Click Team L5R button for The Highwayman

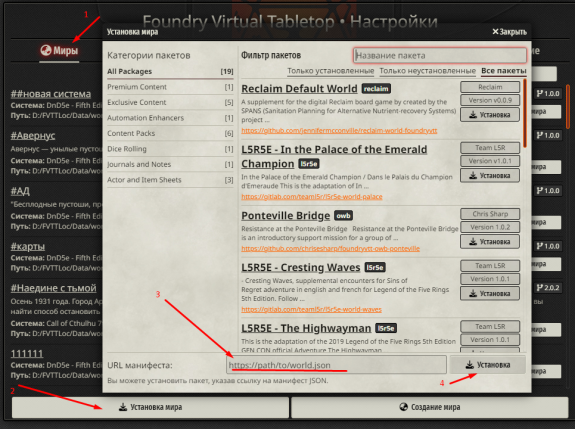[x=490, y=326]
